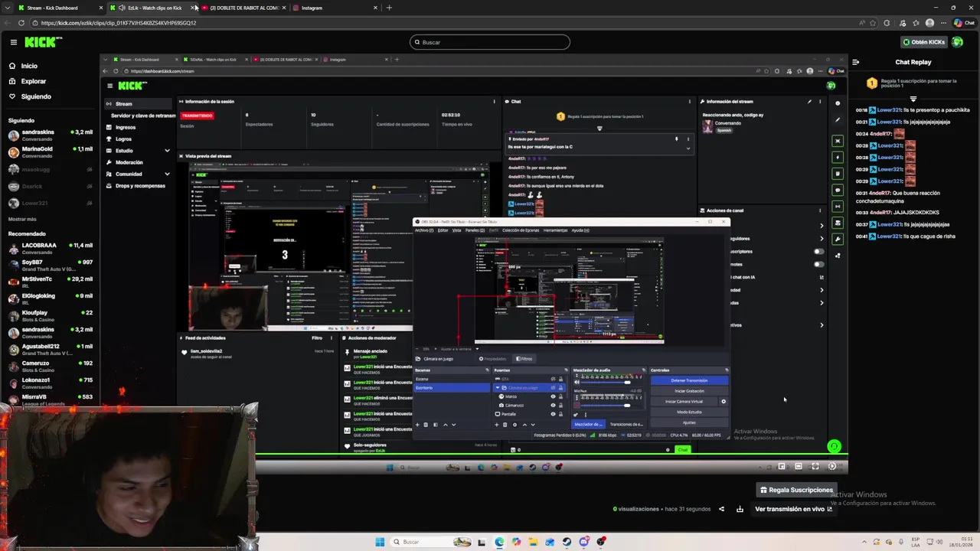
Task: Click Ver transmisión en vivo link
Action: click(x=793, y=509)
